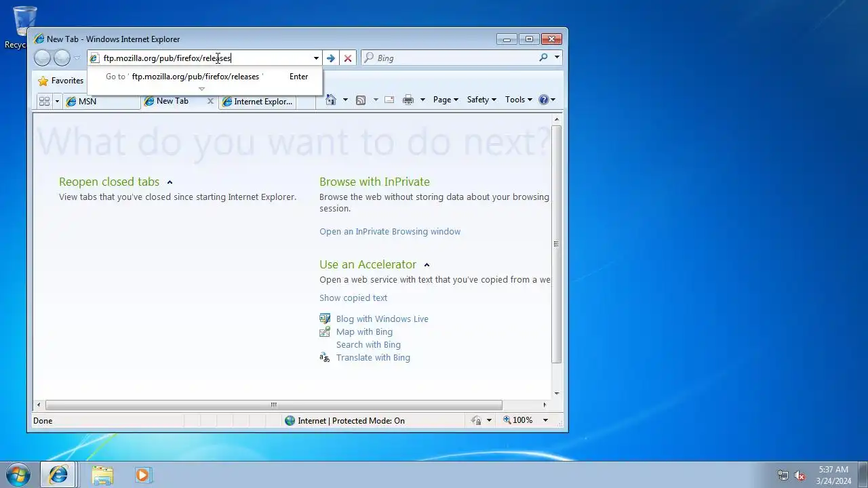Choose Translate with Bing accelerator

coord(373,358)
